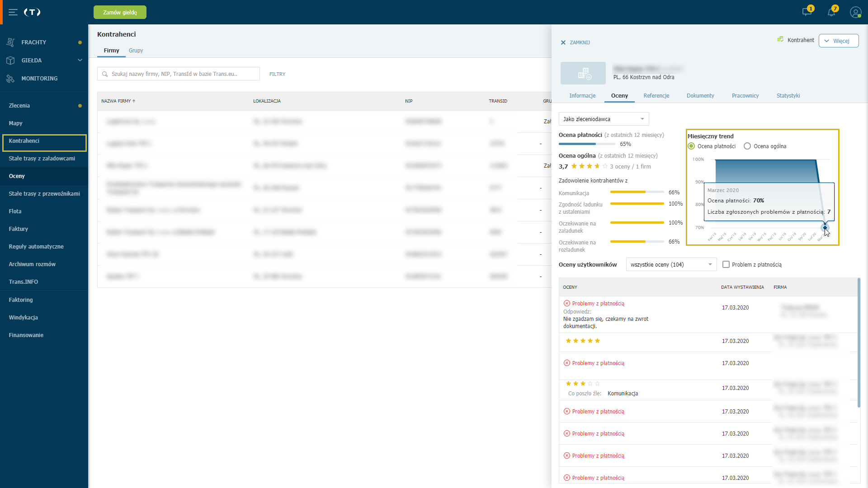This screenshot has height=488, width=868.
Task: Open the Jako zleceniodawca dropdown
Action: point(604,119)
